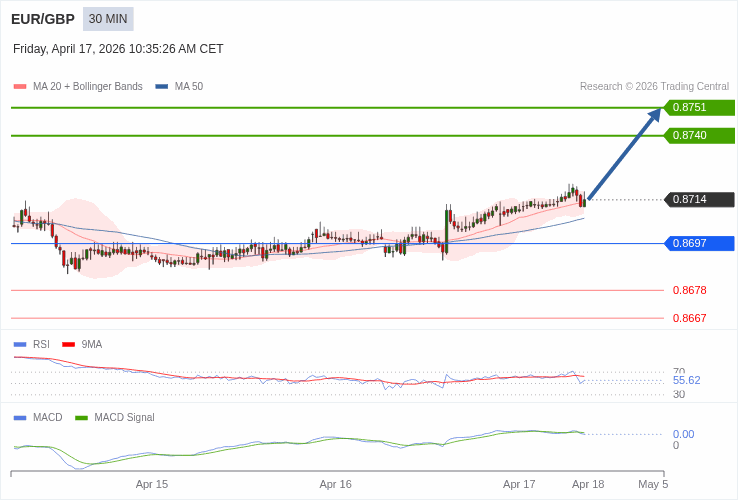Click the date line 'Friday, April 17, 2026 10:35:26 AM CET'

click(x=118, y=49)
